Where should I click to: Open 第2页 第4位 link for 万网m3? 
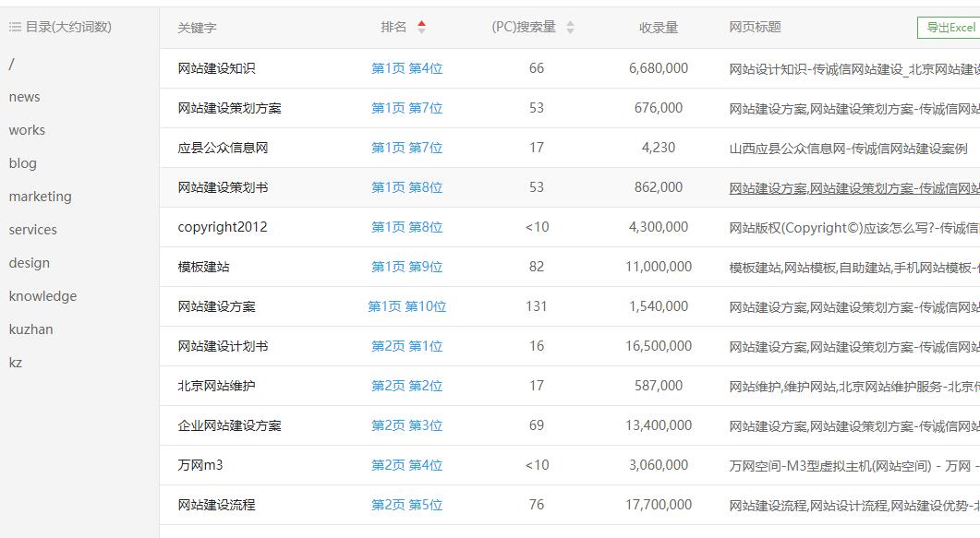coord(406,465)
